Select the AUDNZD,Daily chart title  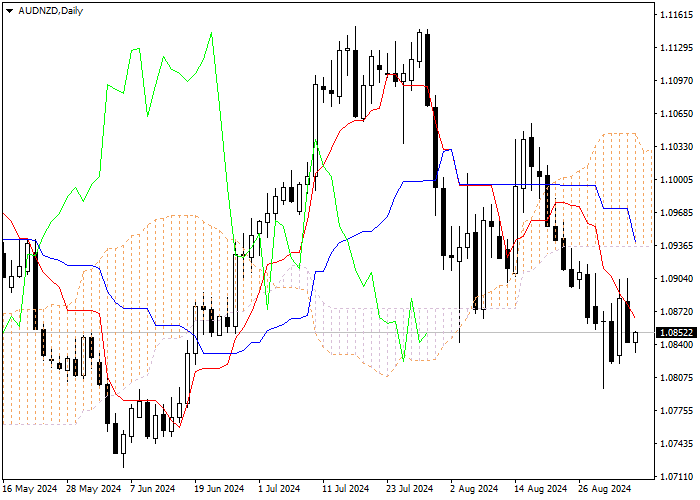coord(50,11)
